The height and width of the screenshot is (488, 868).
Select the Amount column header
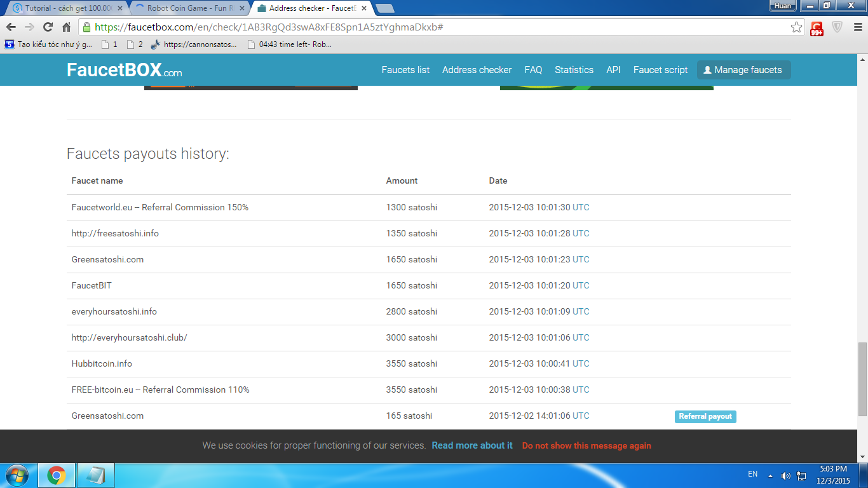[x=402, y=180]
